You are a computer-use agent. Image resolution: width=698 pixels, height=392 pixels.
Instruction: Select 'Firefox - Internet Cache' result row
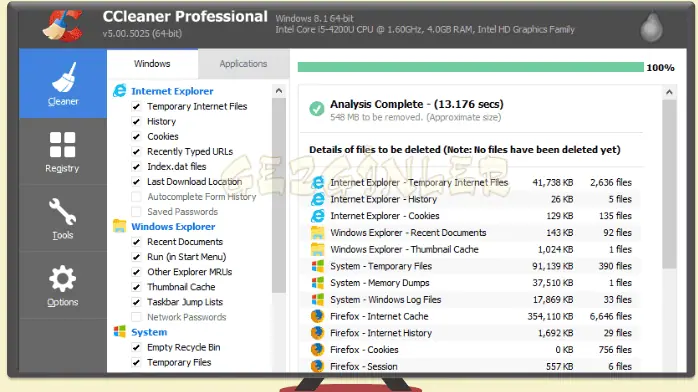point(471,316)
